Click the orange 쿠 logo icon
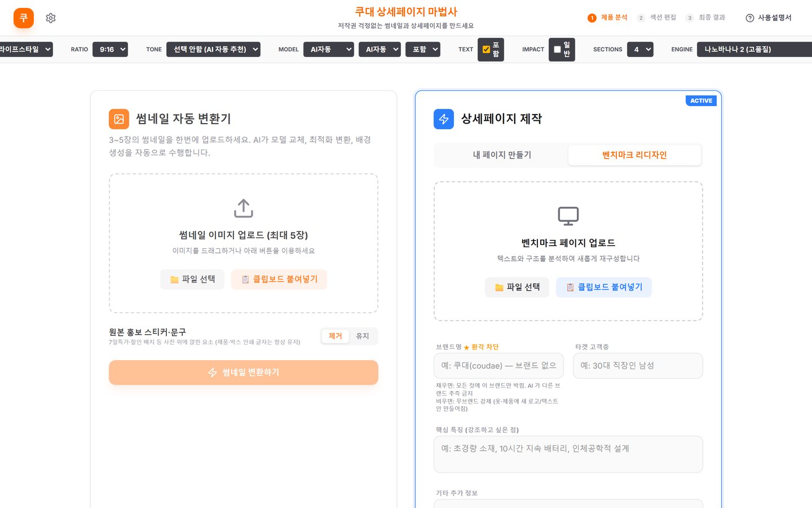The width and height of the screenshot is (812, 508). coord(24,18)
